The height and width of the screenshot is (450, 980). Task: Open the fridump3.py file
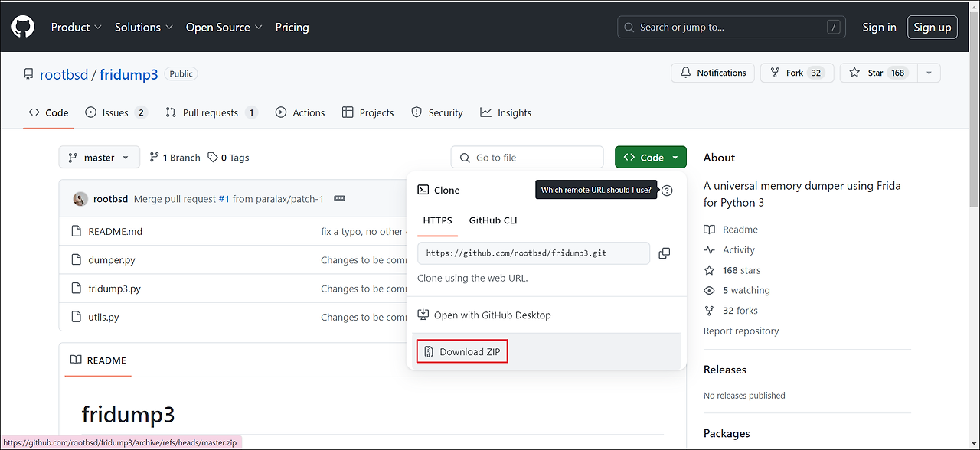[114, 289]
